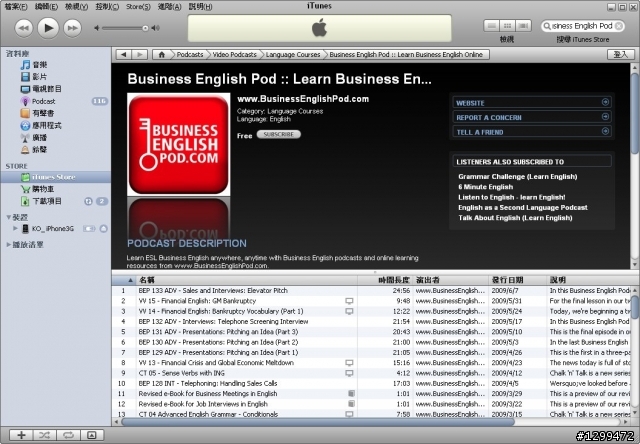Viewport: 640px width, 444px height.
Task: Adjust the volume slider knob
Action: (x=145, y=28)
